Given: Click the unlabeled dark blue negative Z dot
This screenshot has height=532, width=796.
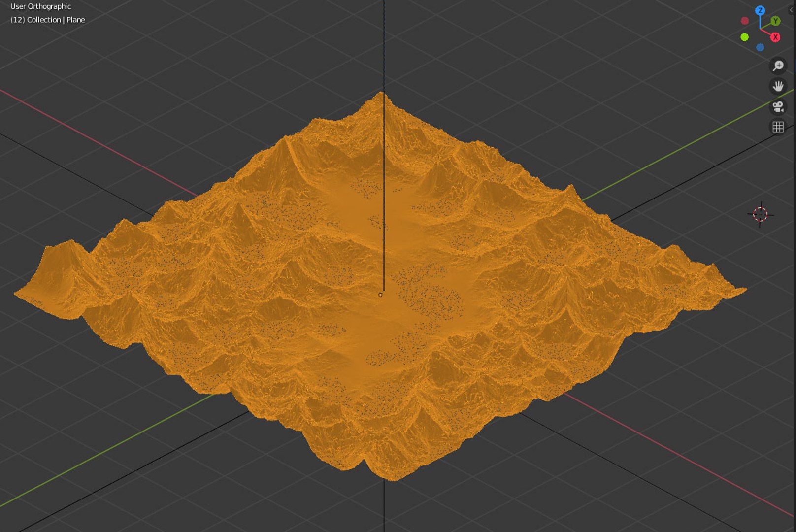Looking at the screenshot, I should [x=760, y=47].
